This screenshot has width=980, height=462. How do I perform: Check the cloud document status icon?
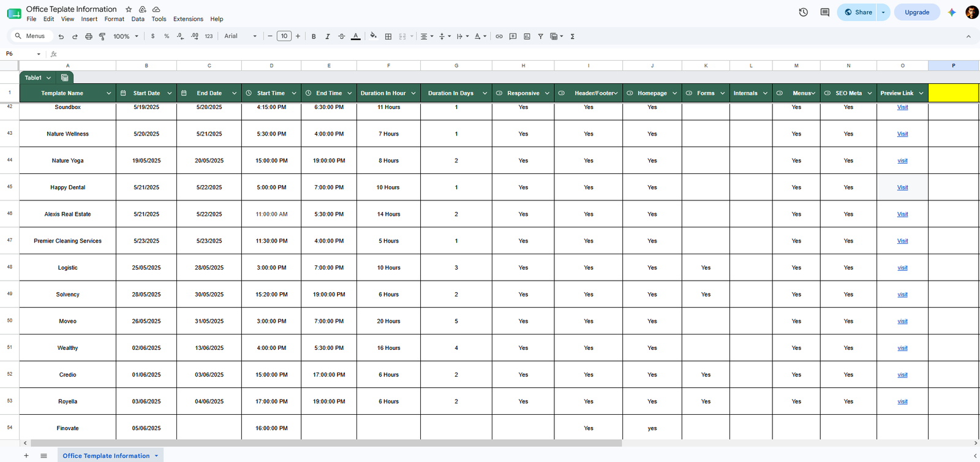[156, 9]
